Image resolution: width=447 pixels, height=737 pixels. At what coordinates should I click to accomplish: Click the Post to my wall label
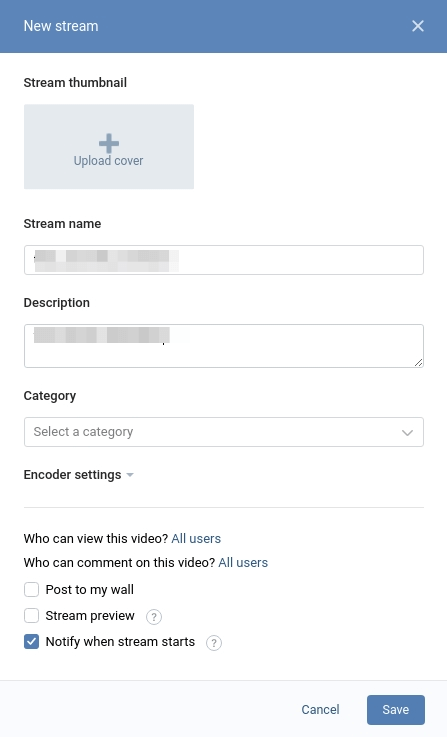click(90, 589)
